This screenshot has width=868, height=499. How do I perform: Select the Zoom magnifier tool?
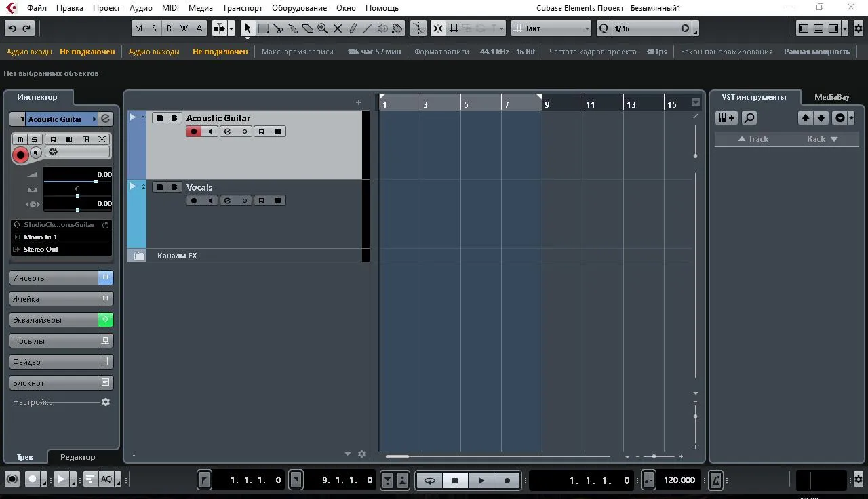[x=323, y=28]
